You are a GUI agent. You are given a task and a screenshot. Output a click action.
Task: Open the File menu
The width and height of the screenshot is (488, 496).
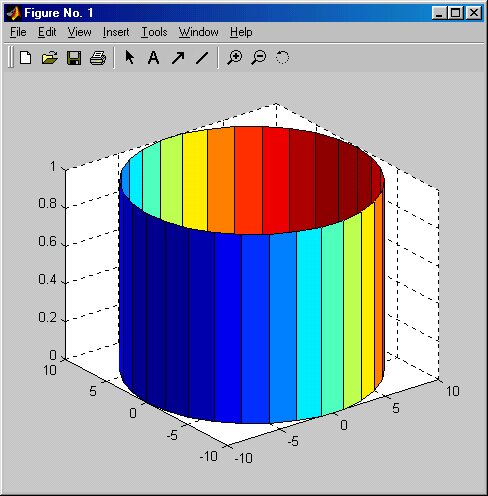[x=18, y=32]
